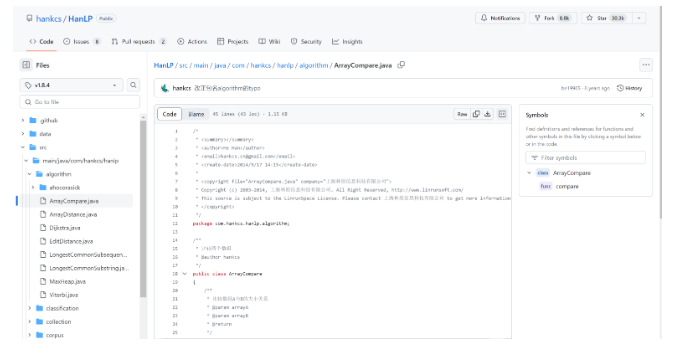This screenshot has width=673, height=360.
Task: Focus the Filter symbols input
Action: click(x=585, y=158)
